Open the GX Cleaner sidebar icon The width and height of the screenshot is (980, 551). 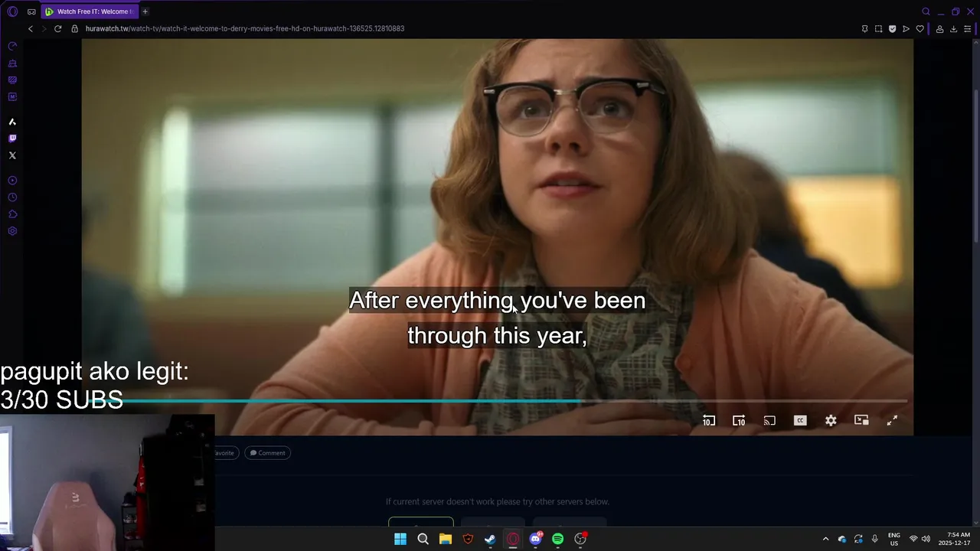point(12,64)
